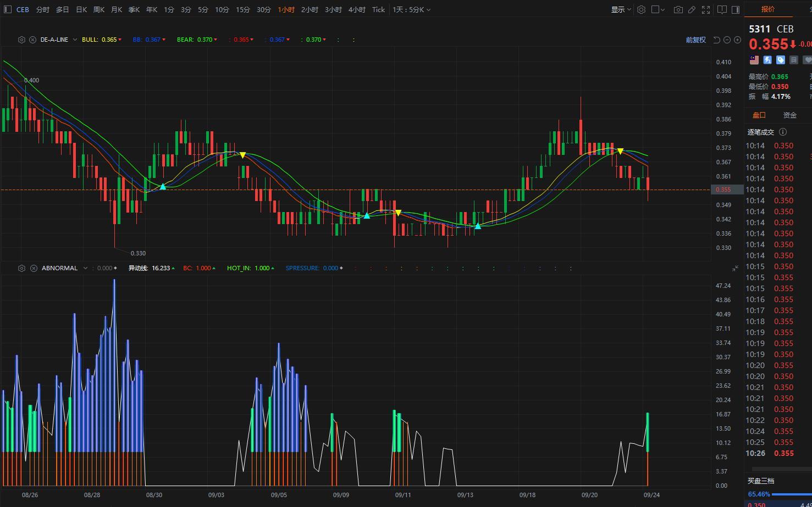Click the cyan buy arrow near 08/30
The image size is (812, 507).
click(163, 187)
